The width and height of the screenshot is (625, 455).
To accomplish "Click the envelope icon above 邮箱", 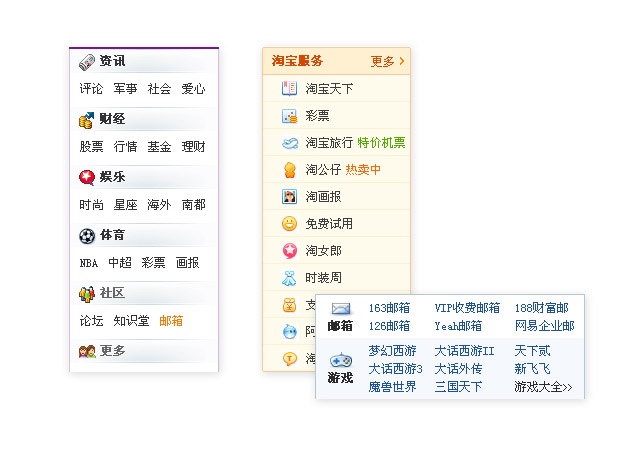I will click(x=341, y=309).
